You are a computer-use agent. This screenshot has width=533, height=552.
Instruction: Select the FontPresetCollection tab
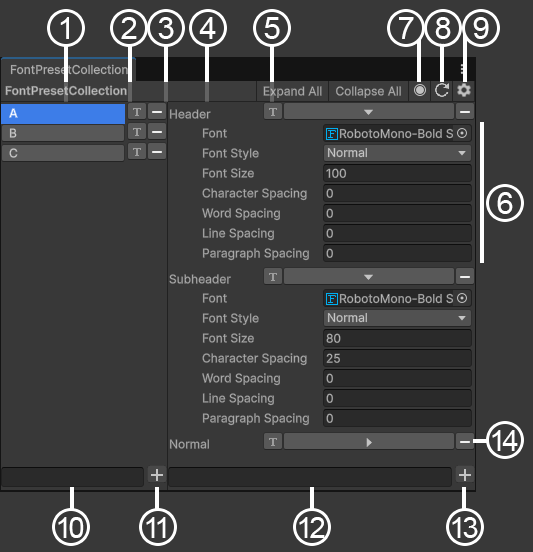[69, 70]
